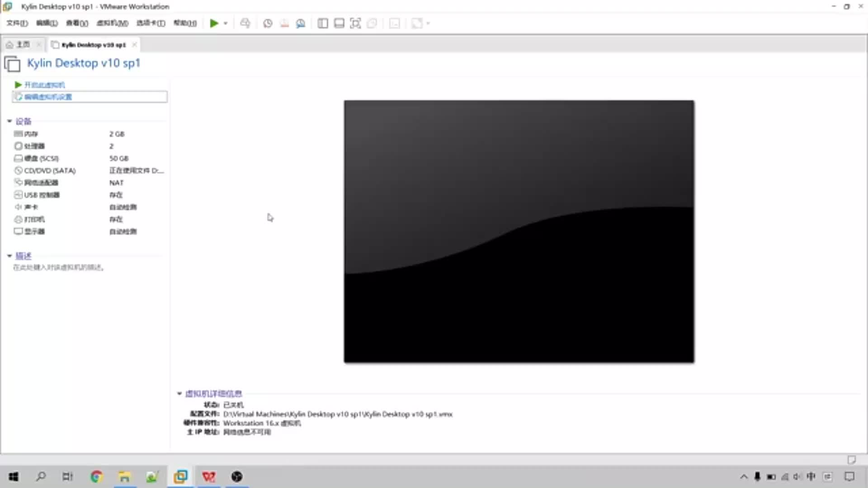
Task: Select the memory device row, 2 GB
Action: [x=90, y=134]
